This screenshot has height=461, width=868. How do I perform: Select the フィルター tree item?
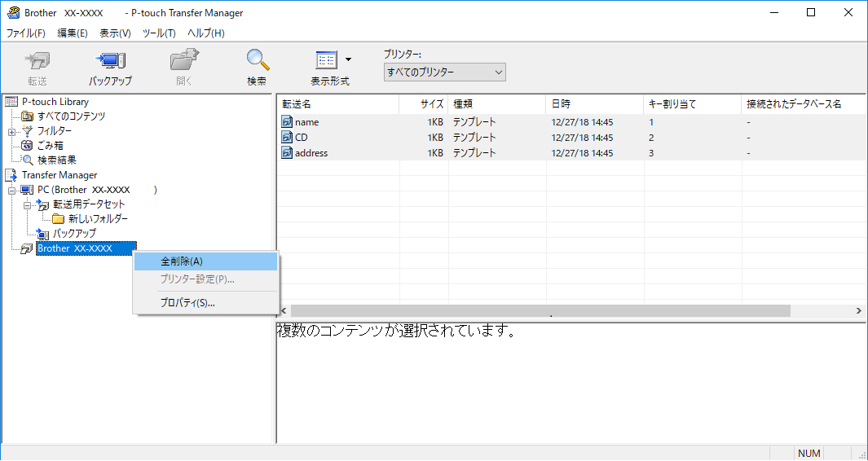coord(55,131)
